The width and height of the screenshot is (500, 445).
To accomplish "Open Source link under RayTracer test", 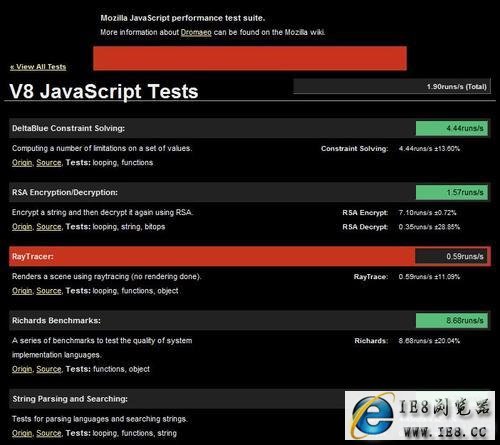I will click(x=49, y=291).
